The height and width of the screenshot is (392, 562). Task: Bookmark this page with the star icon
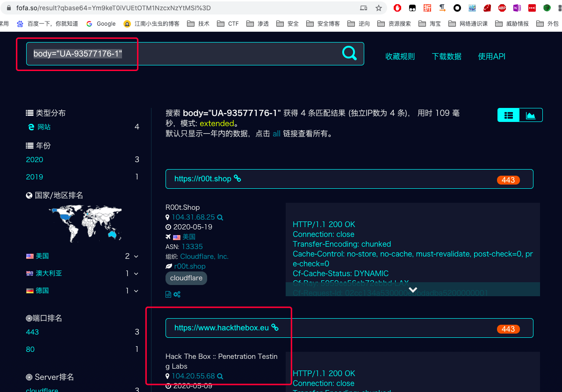pos(379,8)
